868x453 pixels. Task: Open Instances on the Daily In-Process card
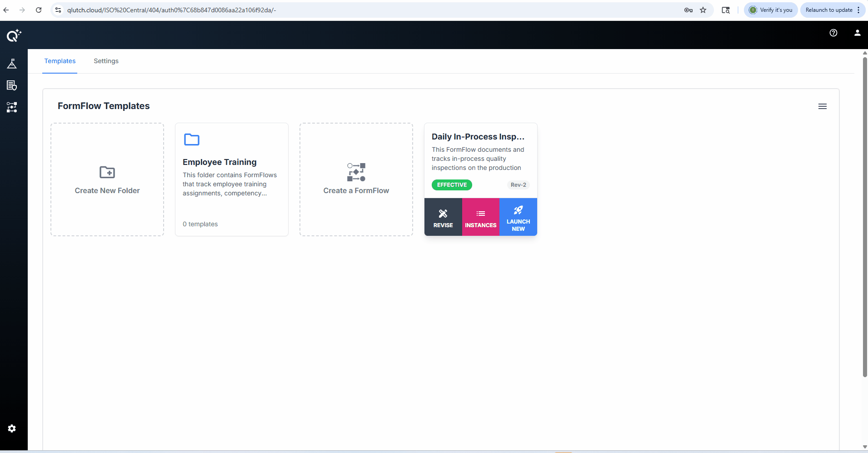(x=480, y=217)
